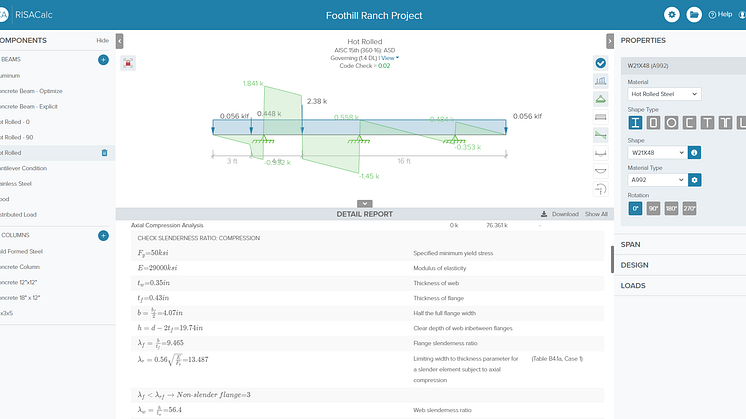This screenshot has width=746, height=419.
Task: Set rotation to 270 degrees
Action: pos(689,208)
